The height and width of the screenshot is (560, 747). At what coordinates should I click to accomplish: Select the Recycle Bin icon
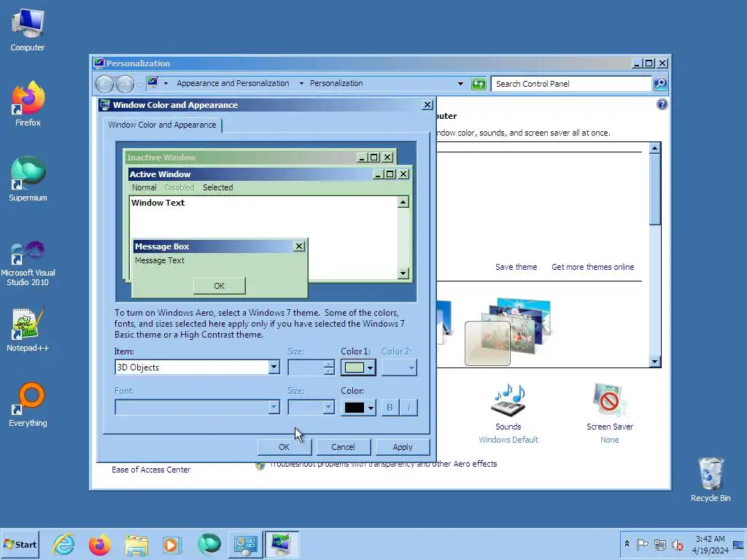[711, 479]
